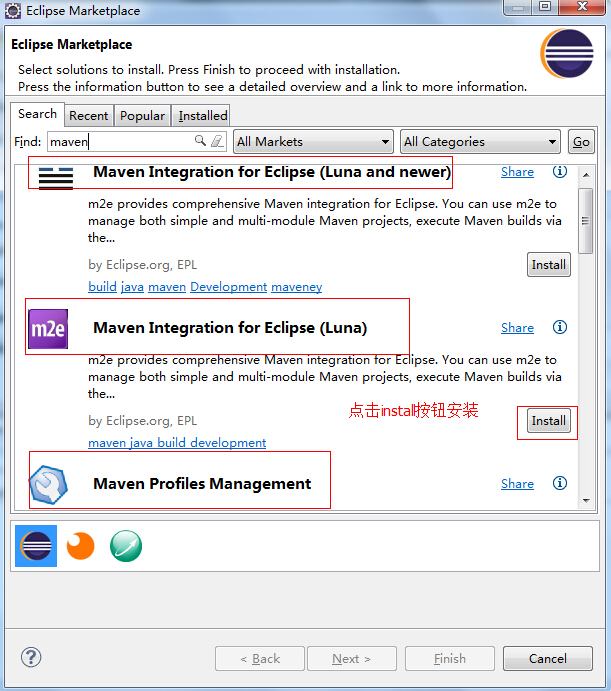Screen dimensions: 611x691
Task: Select the Eclipse marketplace catalog icon
Action: point(36,546)
